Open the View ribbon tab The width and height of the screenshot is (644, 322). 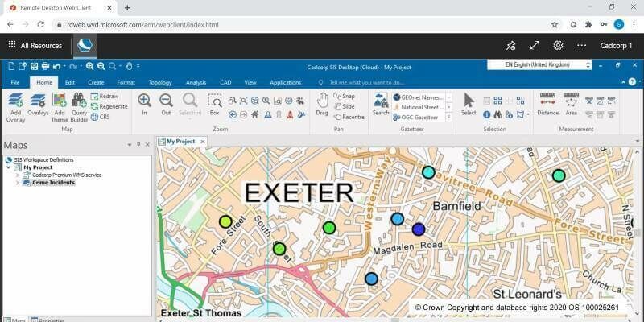(250, 82)
